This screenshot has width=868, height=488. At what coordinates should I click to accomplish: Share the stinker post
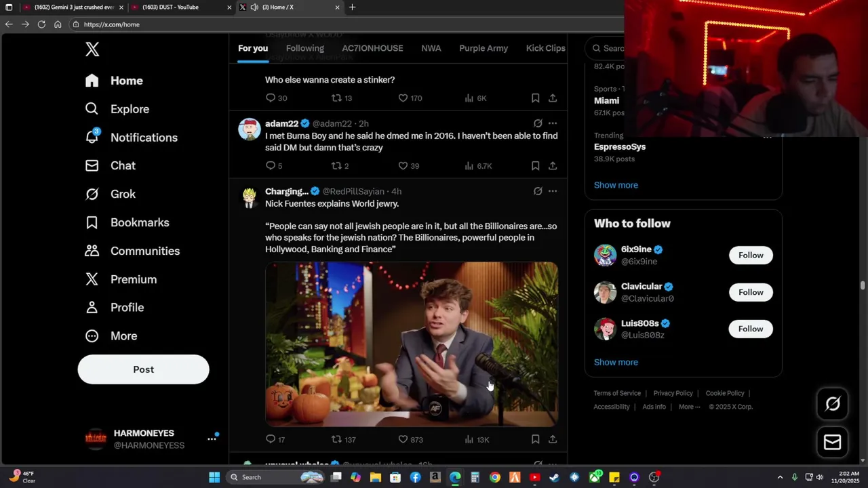coord(553,98)
